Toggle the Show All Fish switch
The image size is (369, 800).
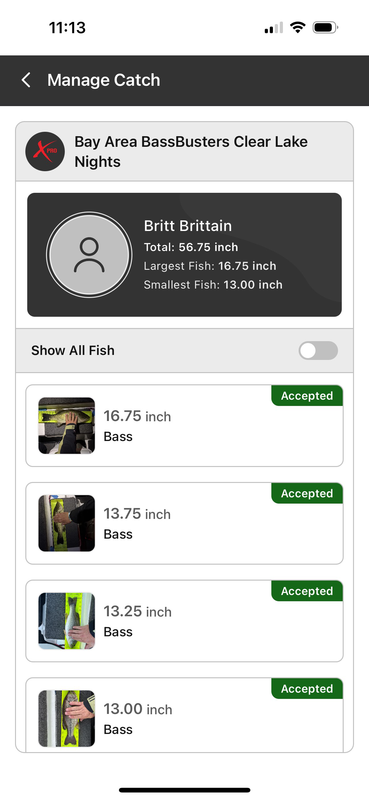tap(318, 351)
